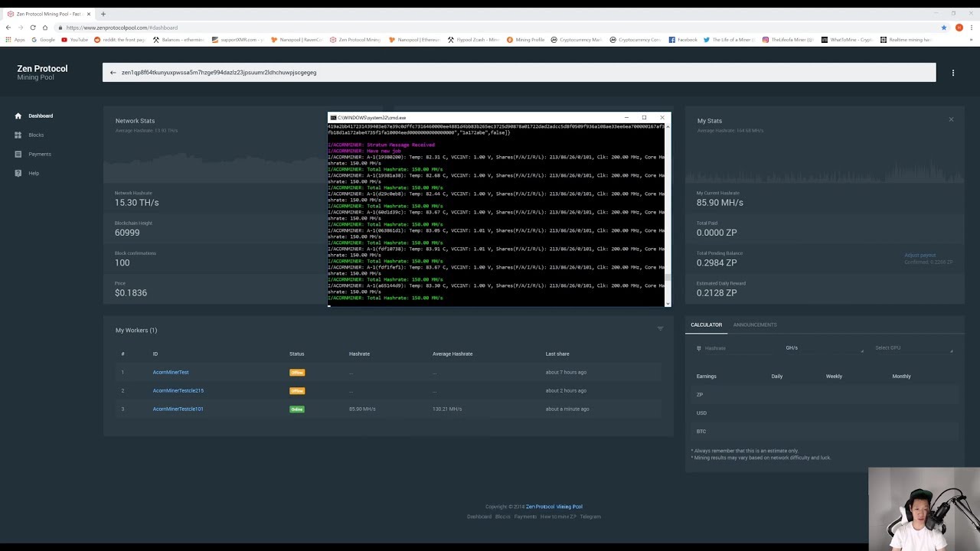Open the AcornMinerTest worker link

(x=170, y=372)
